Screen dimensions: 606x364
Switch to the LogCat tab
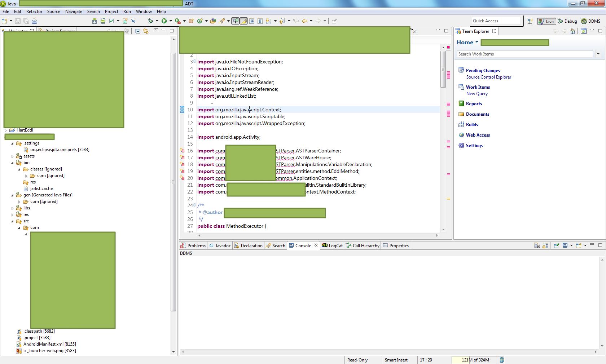[x=332, y=245]
